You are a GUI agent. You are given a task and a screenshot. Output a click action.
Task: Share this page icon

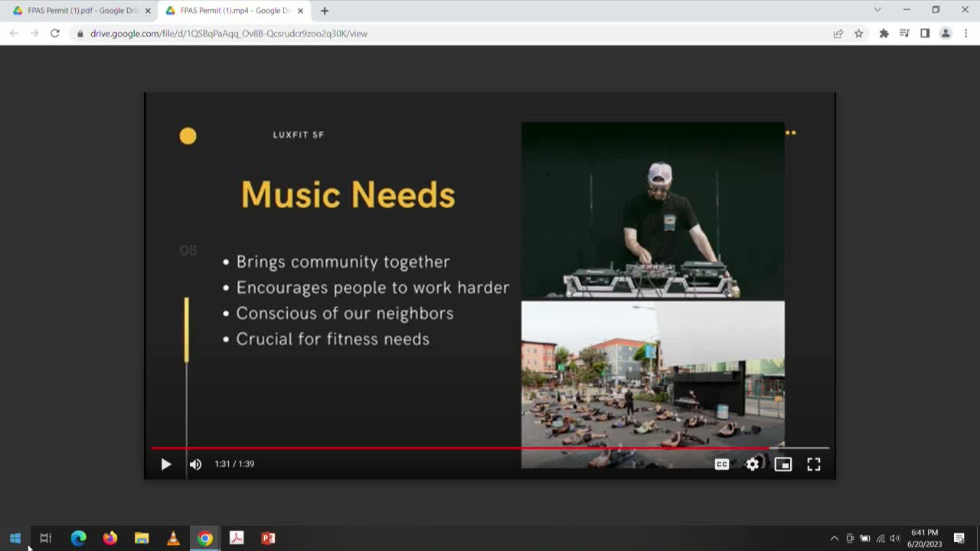pos(838,34)
